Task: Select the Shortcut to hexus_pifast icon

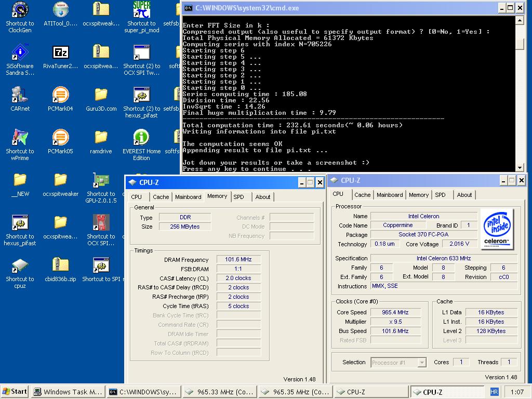Action: [20, 222]
